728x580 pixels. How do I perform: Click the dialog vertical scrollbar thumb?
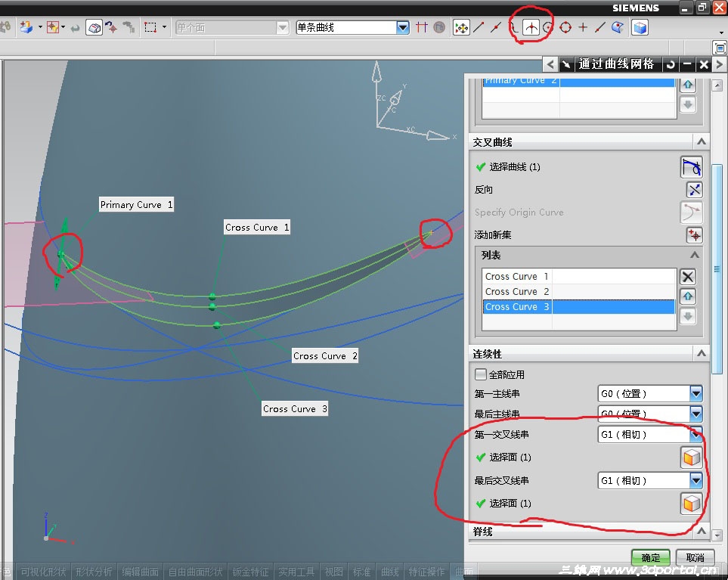click(717, 269)
